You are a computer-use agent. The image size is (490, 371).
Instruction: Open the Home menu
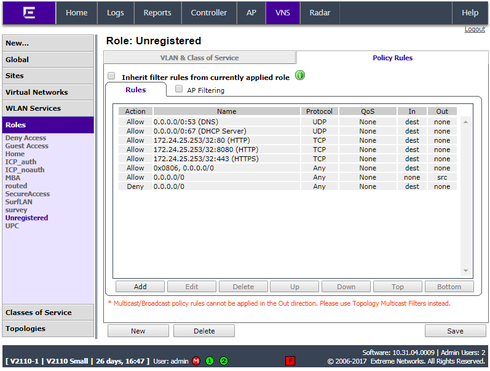pos(76,13)
